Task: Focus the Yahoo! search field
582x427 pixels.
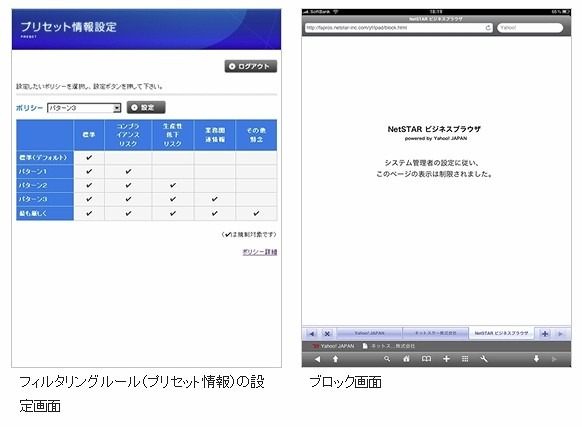Action: 530,28
